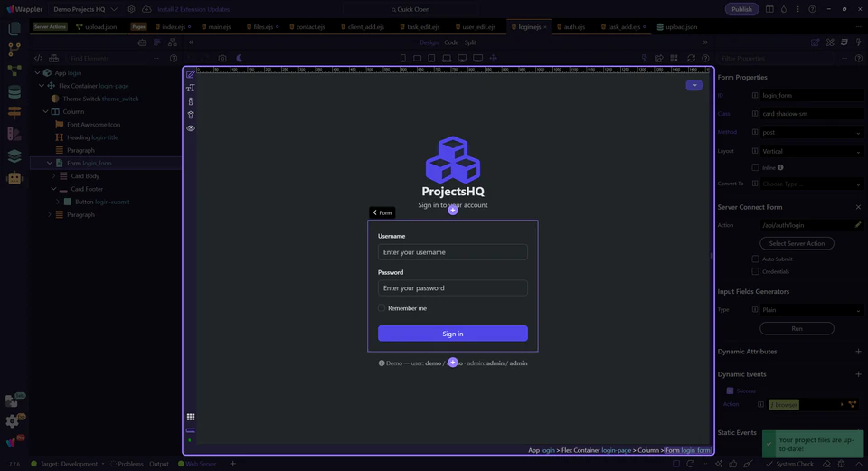Enable the Credentials checkbox
This screenshot has width=868, height=471.
[x=755, y=271]
